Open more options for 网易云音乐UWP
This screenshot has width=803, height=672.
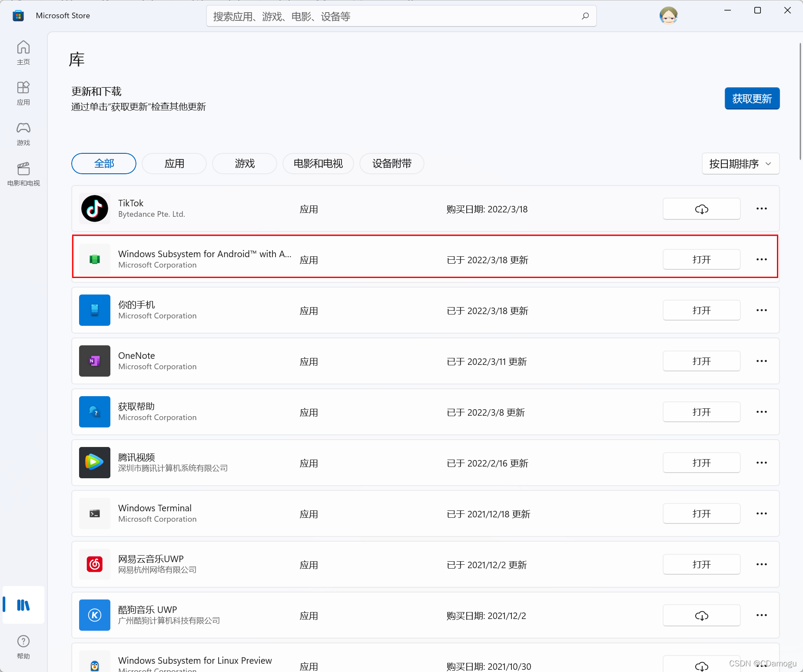(762, 564)
